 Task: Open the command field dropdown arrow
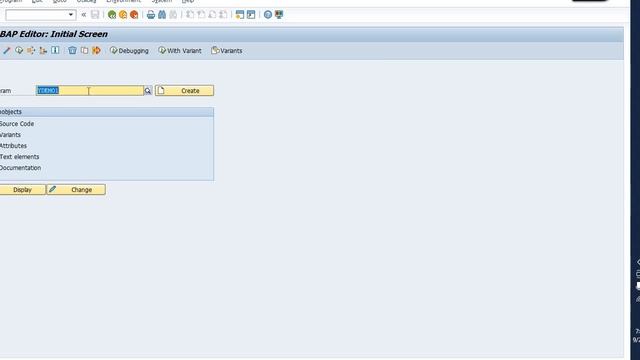[71, 15]
